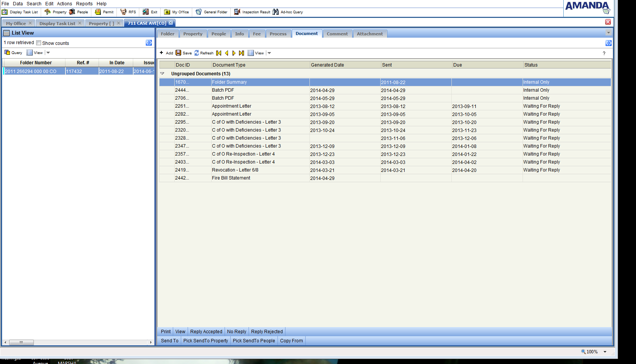The width and height of the screenshot is (636, 364).
Task: Click the Reply Accepted button
Action: pos(206,332)
